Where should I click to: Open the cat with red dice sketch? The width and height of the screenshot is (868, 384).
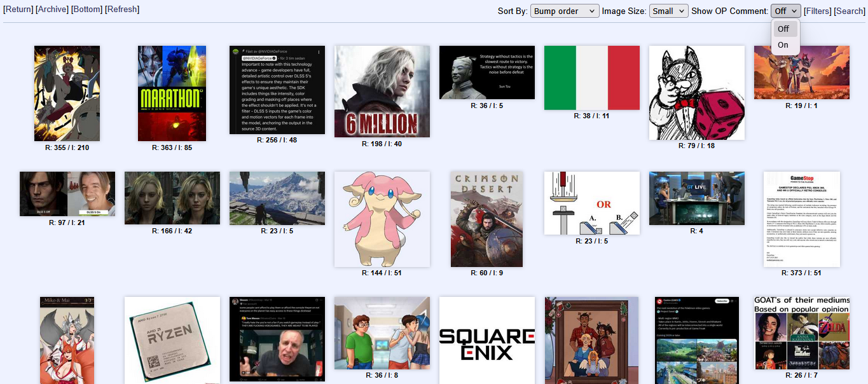coord(697,93)
